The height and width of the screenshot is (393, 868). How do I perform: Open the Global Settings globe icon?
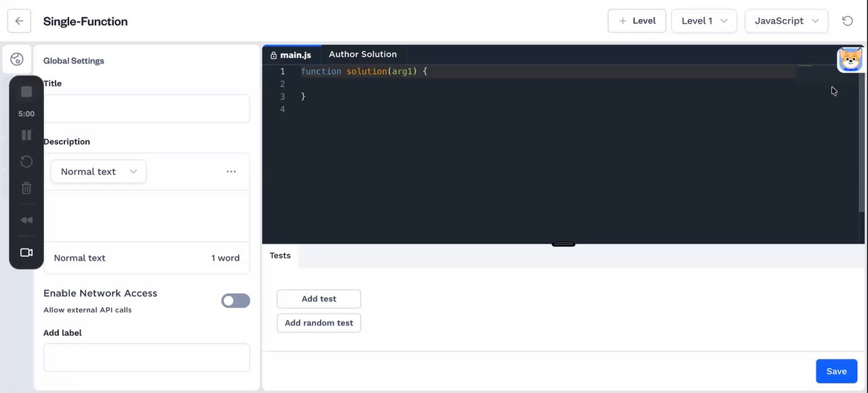[x=17, y=60]
